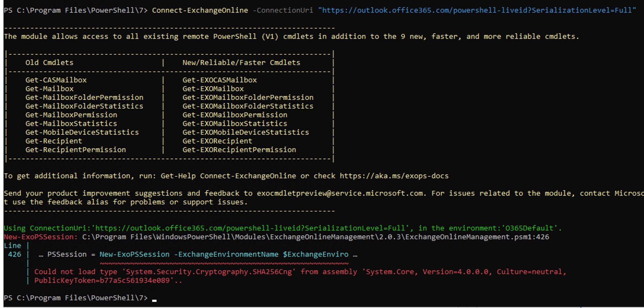Image resolution: width=644 pixels, height=308 pixels.
Task: Click the Get-MailboxFolderStatistics cmdlet name
Action: pyautogui.click(x=85, y=106)
